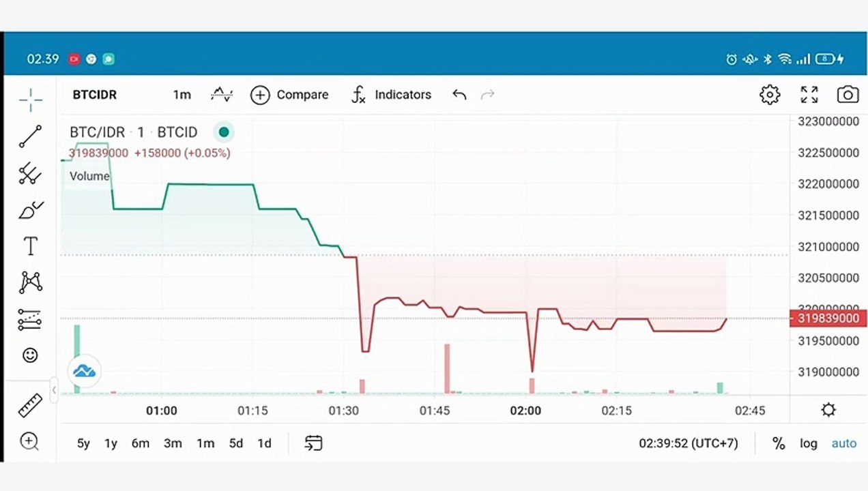Open the prediction and measurement tools

(30, 319)
